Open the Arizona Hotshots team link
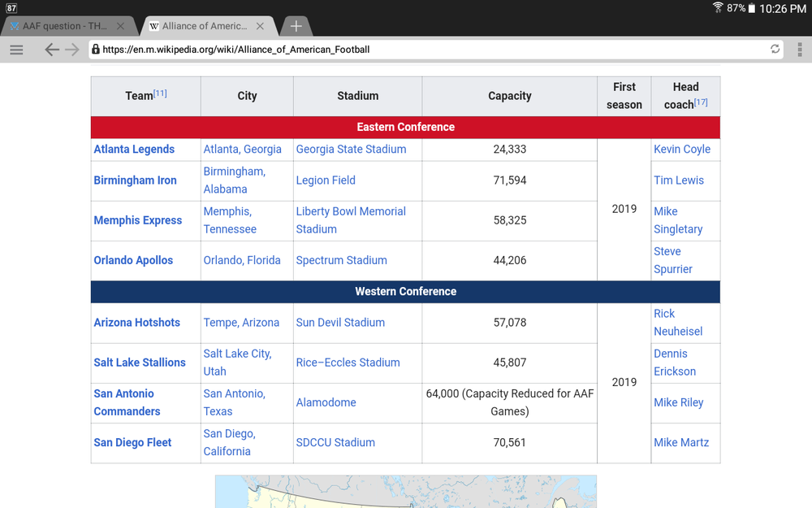Viewport: 812px width, 508px height. (136, 323)
